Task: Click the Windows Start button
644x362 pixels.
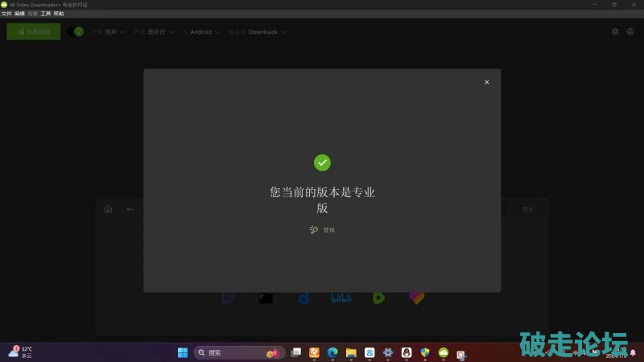Action: [x=182, y=352]
